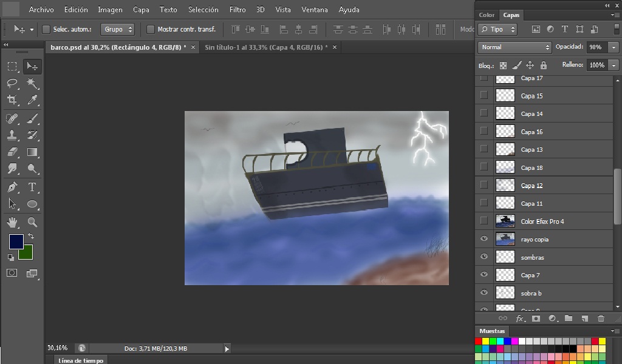Show the Color Efex Pro 4 layer

(x=484, y=221)
